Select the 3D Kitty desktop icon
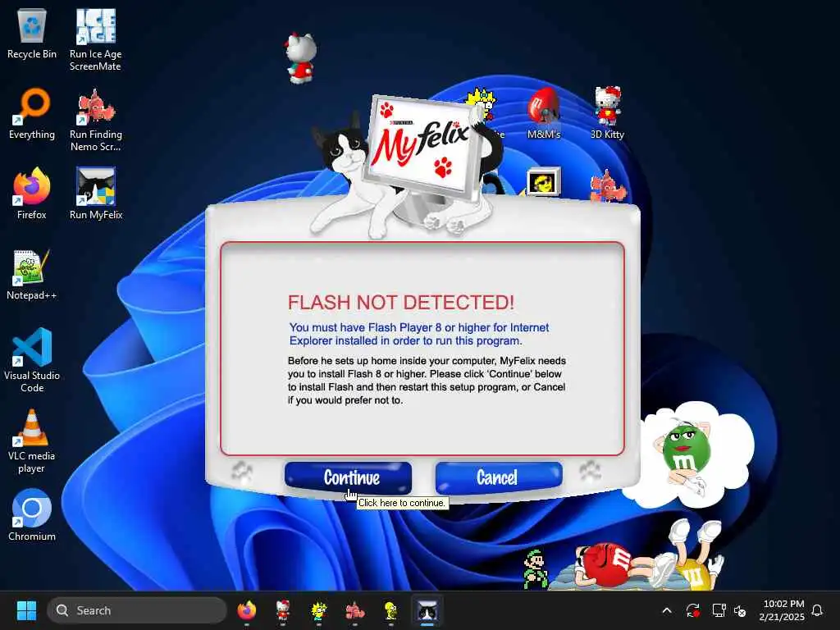The image size is (840, 630). pyautogui.click(x=608, y=113)
